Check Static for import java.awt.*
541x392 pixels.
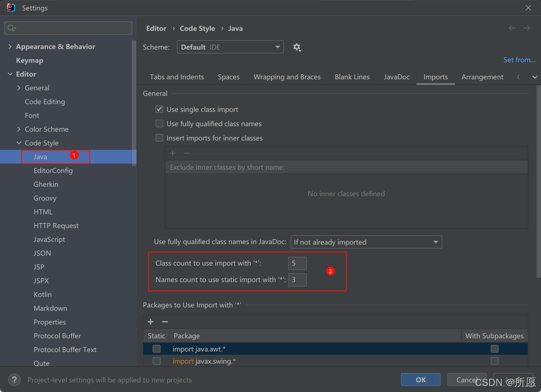pyautogui.click(x=157, y=349)
